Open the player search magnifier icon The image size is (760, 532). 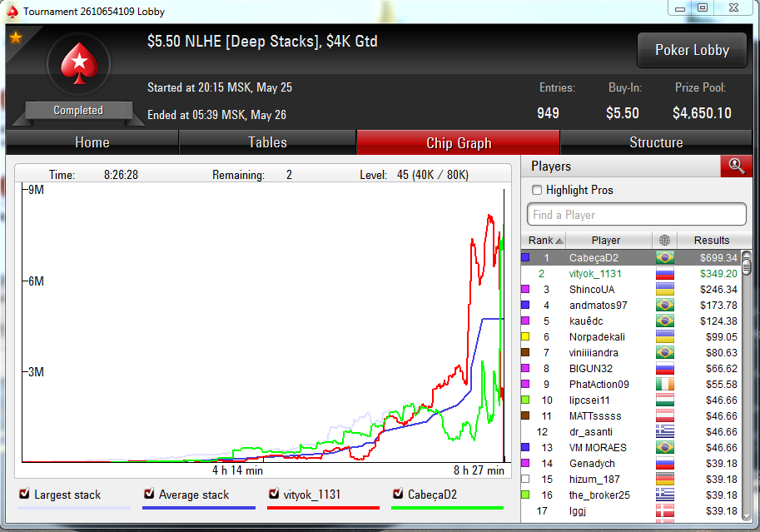[736, 166]
